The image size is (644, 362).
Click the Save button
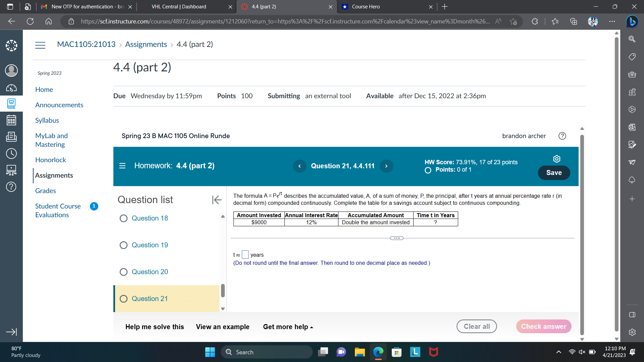(554, 173)
